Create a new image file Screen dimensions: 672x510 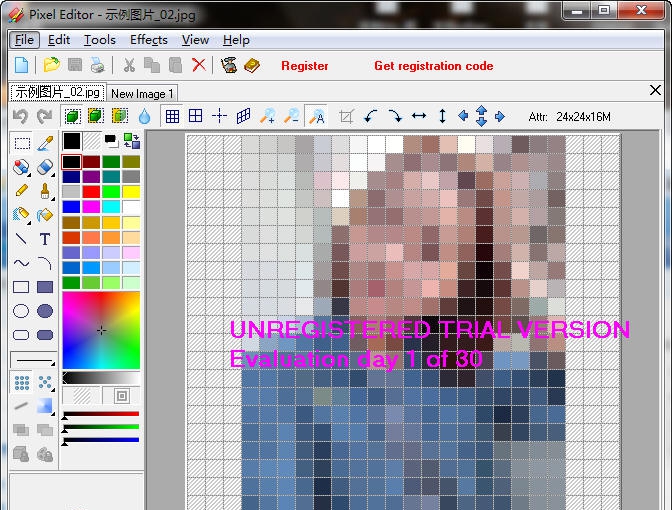click(21, 65)
